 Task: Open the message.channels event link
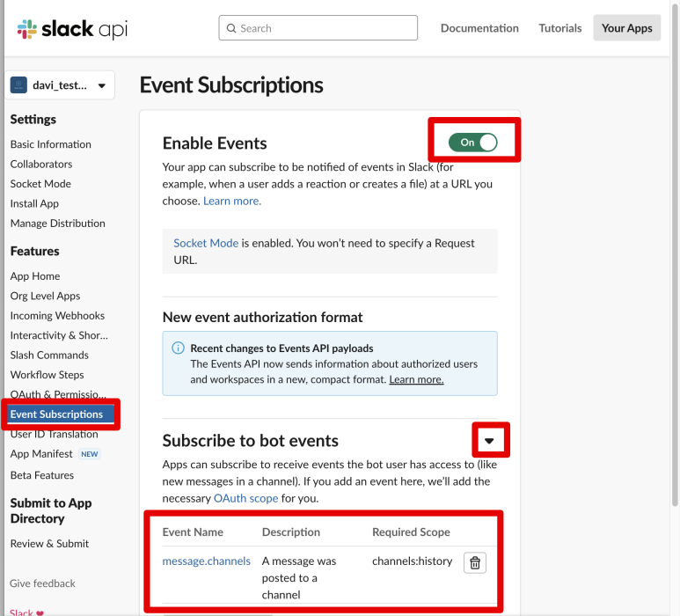pyautogui.click(x=207, y=561)
